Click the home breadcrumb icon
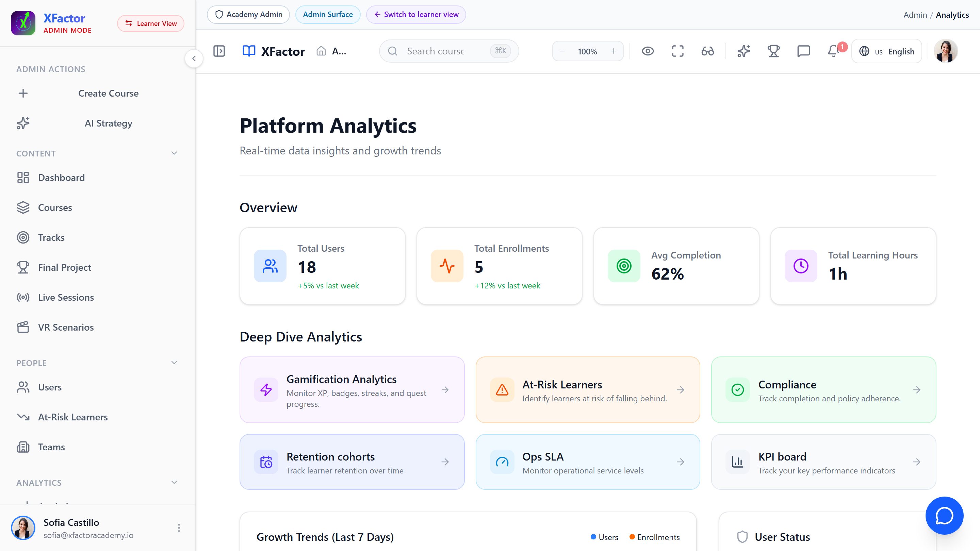This screenshot has height=551, width=980. click(321, 51)
